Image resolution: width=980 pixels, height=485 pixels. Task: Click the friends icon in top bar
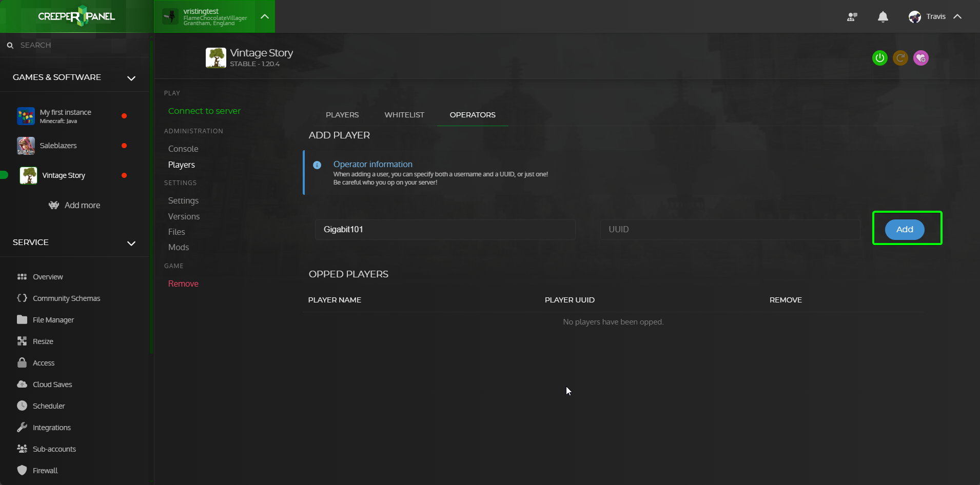tap(852, 17)
